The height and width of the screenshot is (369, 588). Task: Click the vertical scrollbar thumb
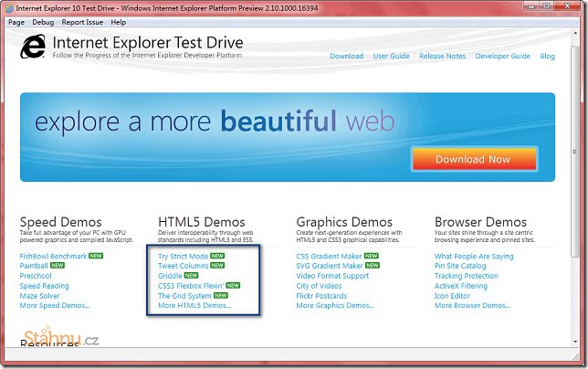coord(575,152)
